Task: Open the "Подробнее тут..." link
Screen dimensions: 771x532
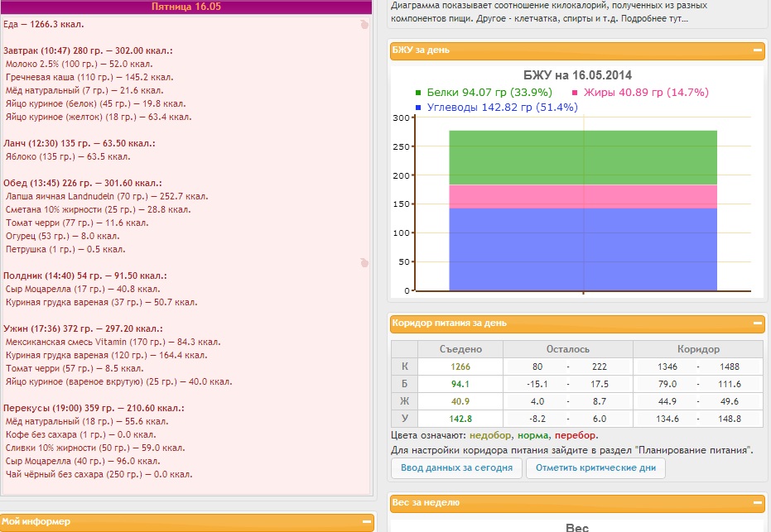Action: pyautogui.click(x=657, y=18)
